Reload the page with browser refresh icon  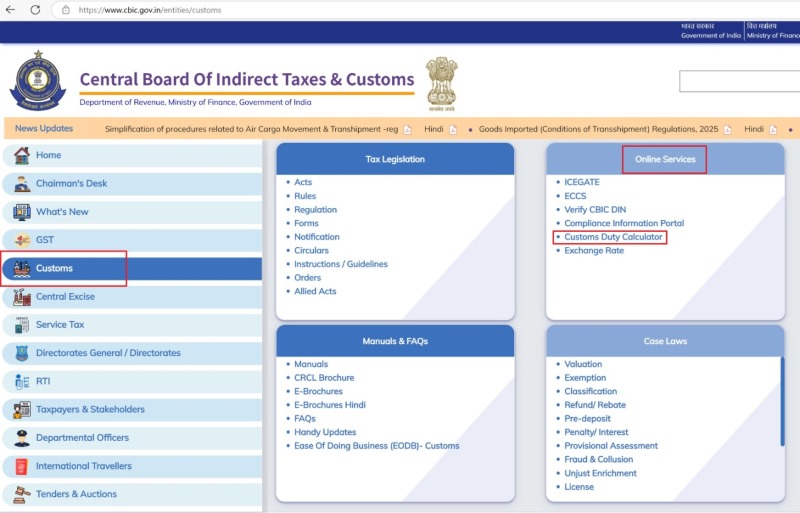[x=35, y=10]
